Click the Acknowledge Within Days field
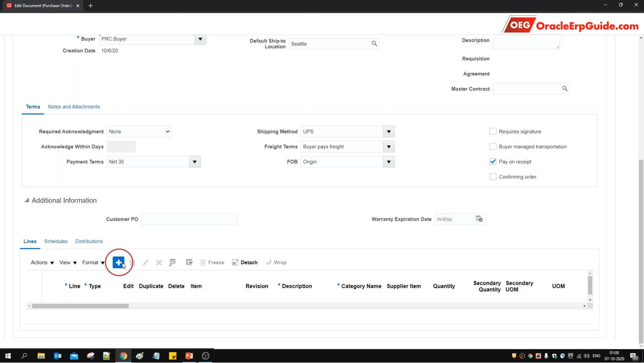 [x=121, y=147]
